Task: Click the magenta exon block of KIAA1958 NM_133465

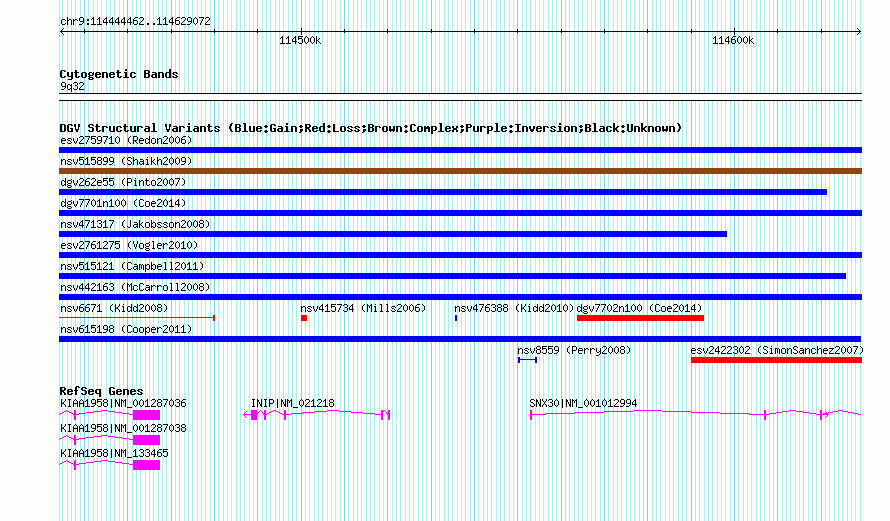Action: click(146, 465)
